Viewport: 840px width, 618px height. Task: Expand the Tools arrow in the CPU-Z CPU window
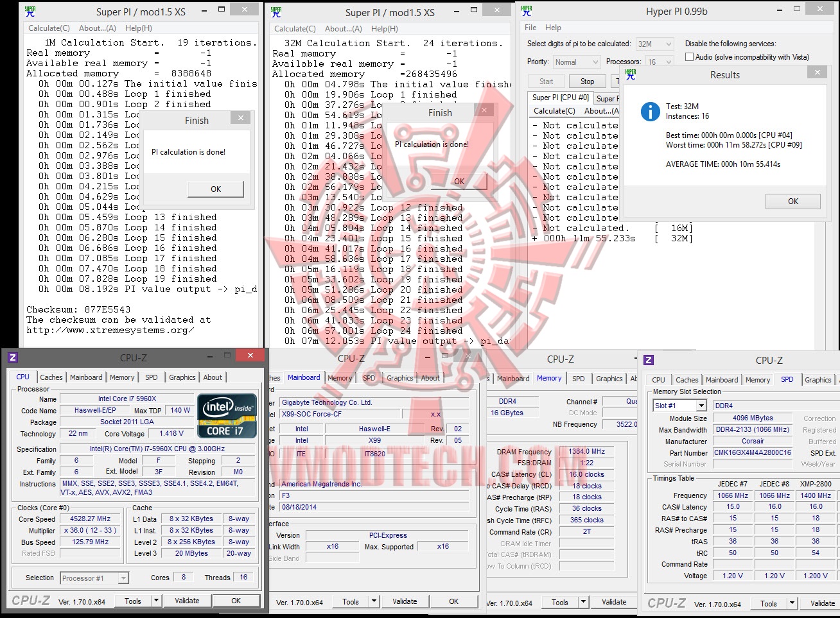pyautogui.click(x=156, y=601)
